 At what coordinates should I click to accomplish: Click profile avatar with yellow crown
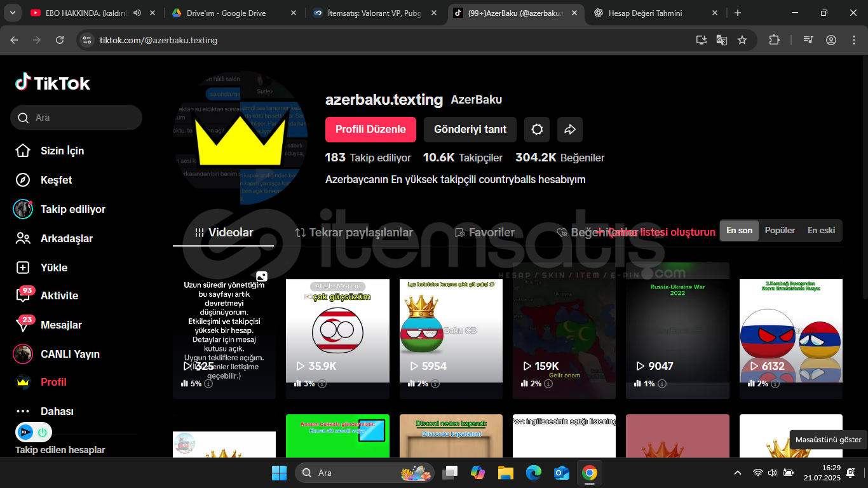240,138
